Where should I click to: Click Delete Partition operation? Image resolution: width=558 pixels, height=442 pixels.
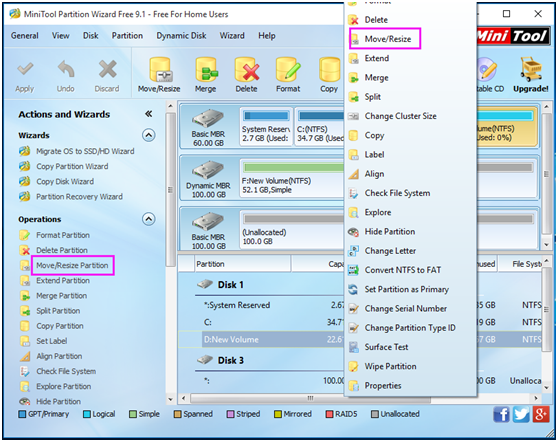click(62, 250)
